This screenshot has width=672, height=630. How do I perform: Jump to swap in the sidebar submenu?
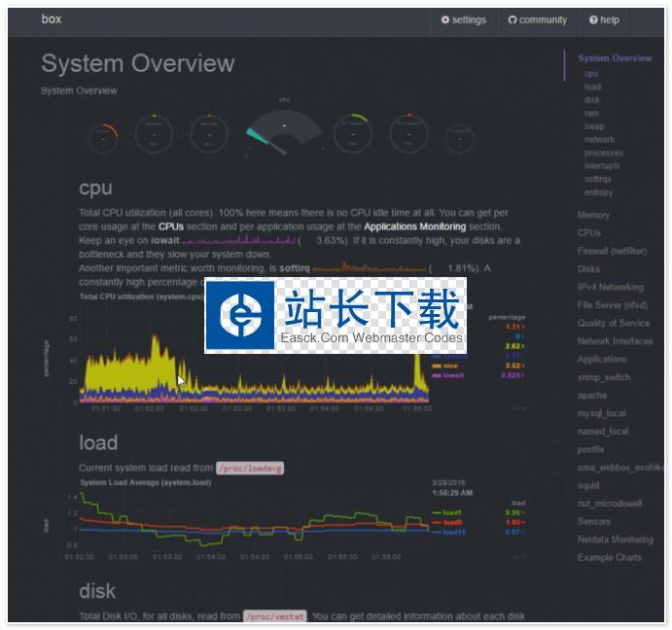coord(594,126)
